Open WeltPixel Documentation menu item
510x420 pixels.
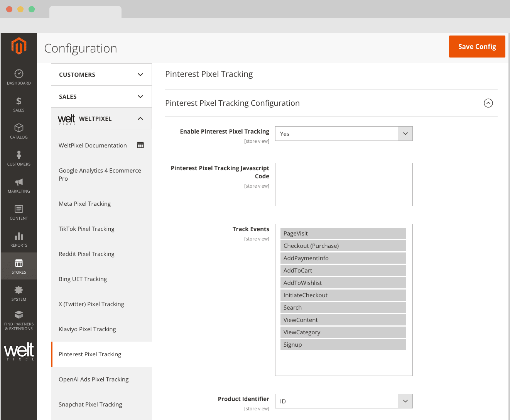pos(93,146)
